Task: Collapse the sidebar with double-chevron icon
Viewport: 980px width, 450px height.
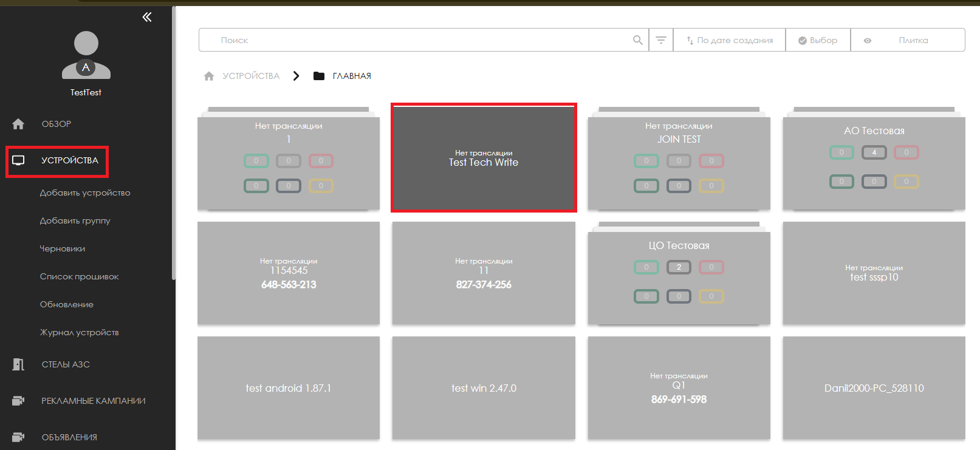Action: click(147, 17)
